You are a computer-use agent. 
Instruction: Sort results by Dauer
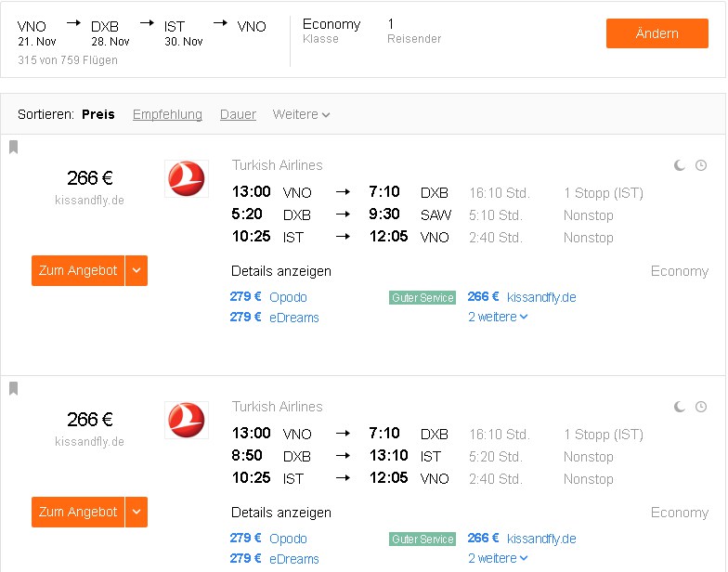tap(238, 114)
